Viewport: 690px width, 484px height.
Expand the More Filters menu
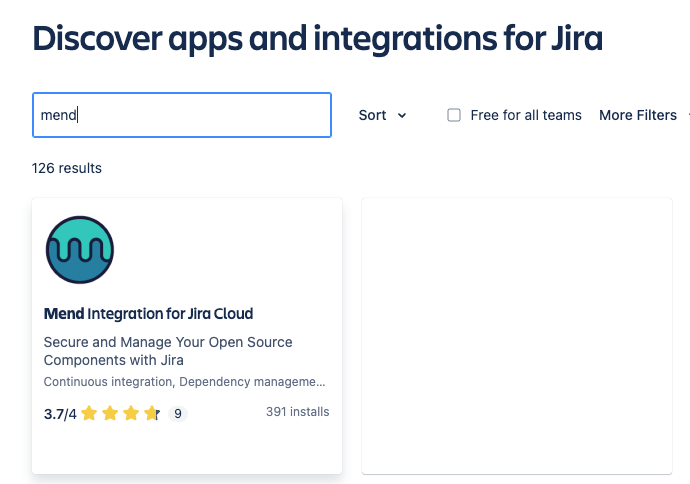pos(638,115)
